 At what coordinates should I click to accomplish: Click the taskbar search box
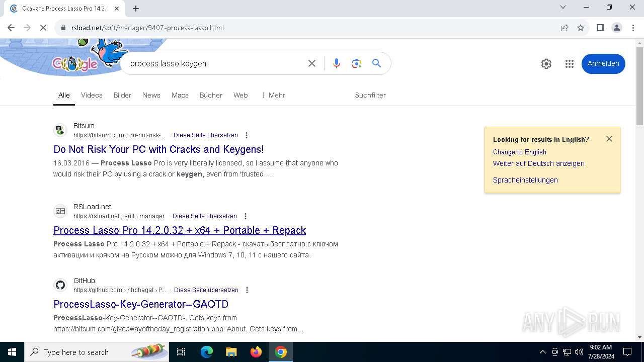click(97, 352)
